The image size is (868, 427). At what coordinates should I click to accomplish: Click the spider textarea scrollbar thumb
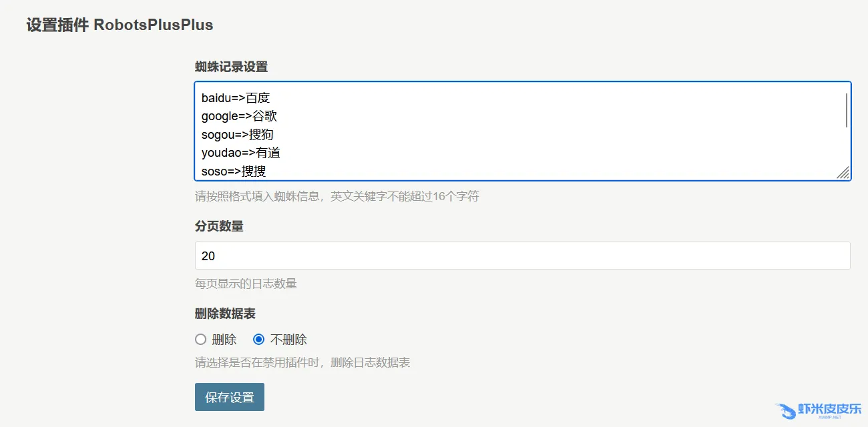click(846, 111)
